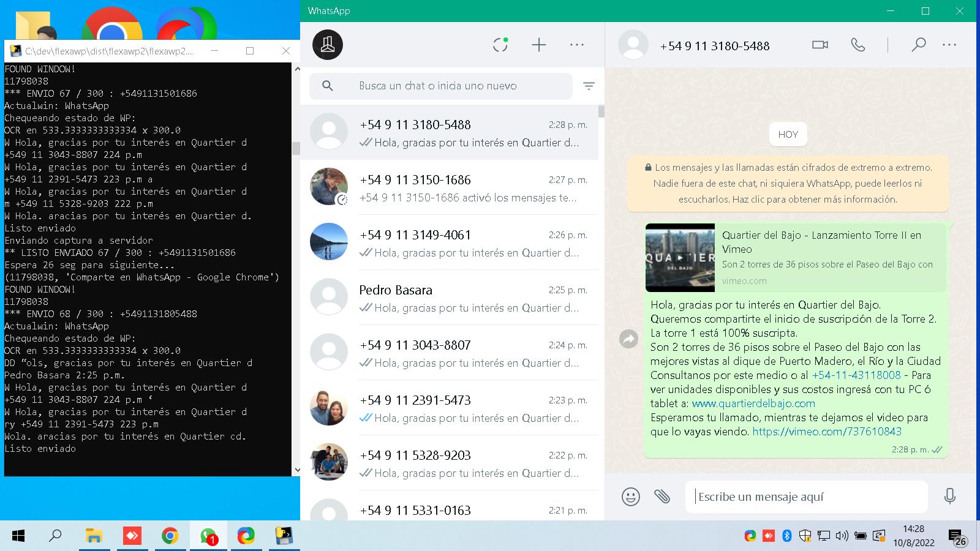Start a video call with the contact
The width and height of the screenshot is (980, 551).
(820, 45)
